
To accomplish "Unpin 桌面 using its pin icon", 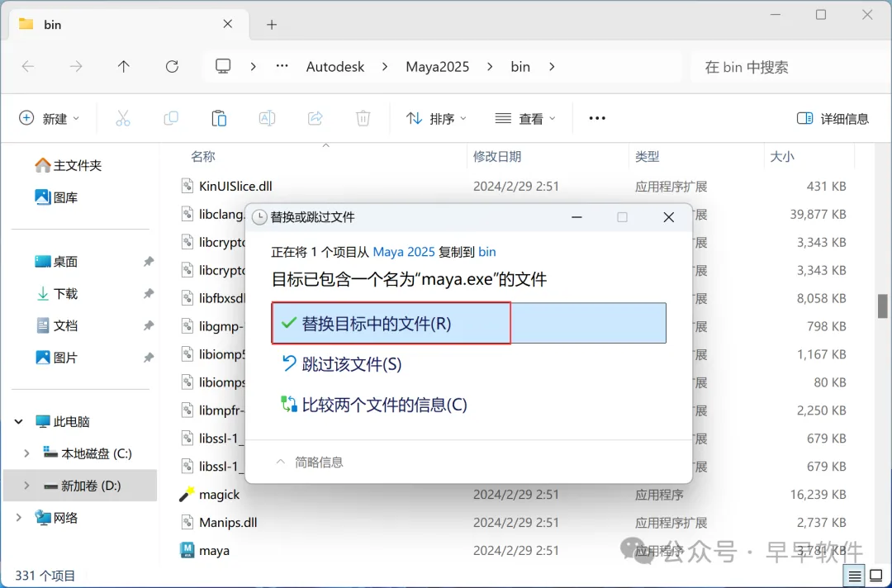I will pos(148,262).
